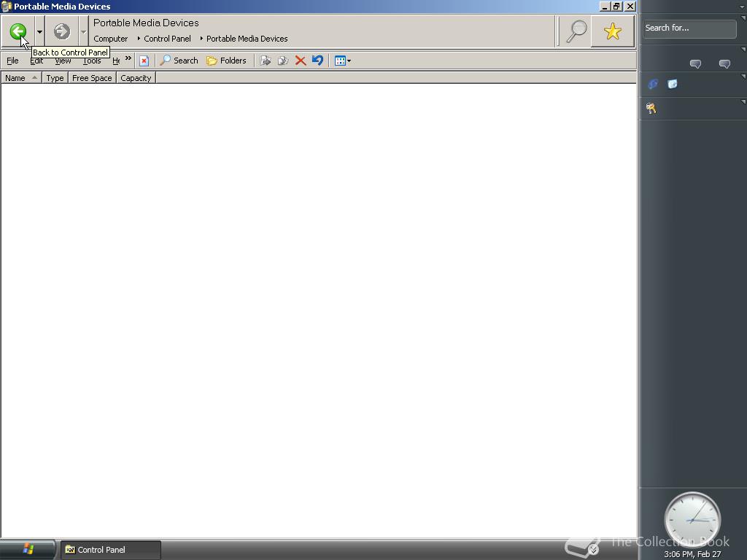Expand the speech bubbles panel triangle

click(743, 49)
